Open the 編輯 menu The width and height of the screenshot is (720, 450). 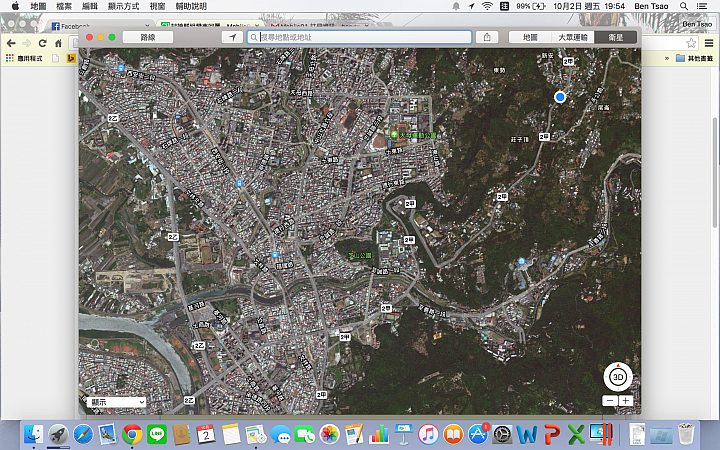(90, 6)
